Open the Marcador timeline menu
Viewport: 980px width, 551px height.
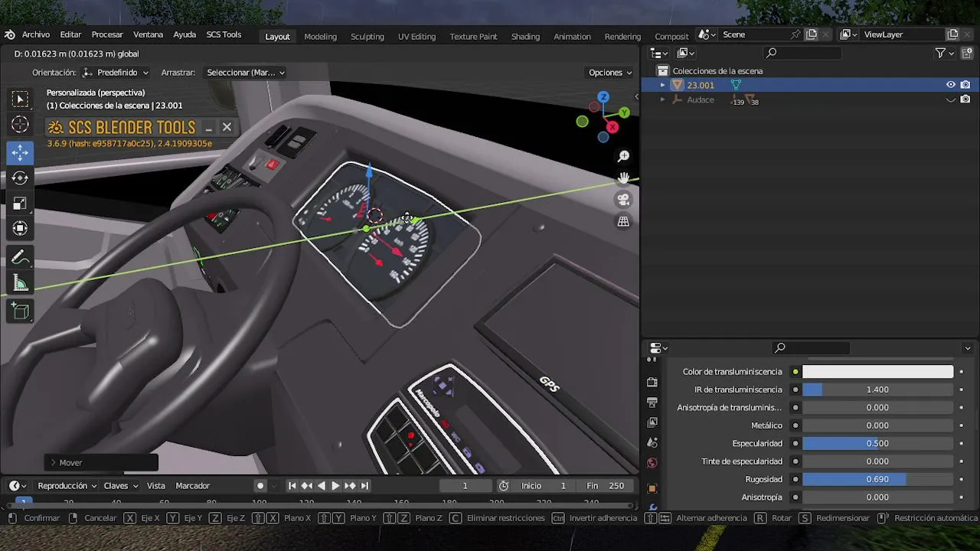pyautogui.click(x=193, y=486)
